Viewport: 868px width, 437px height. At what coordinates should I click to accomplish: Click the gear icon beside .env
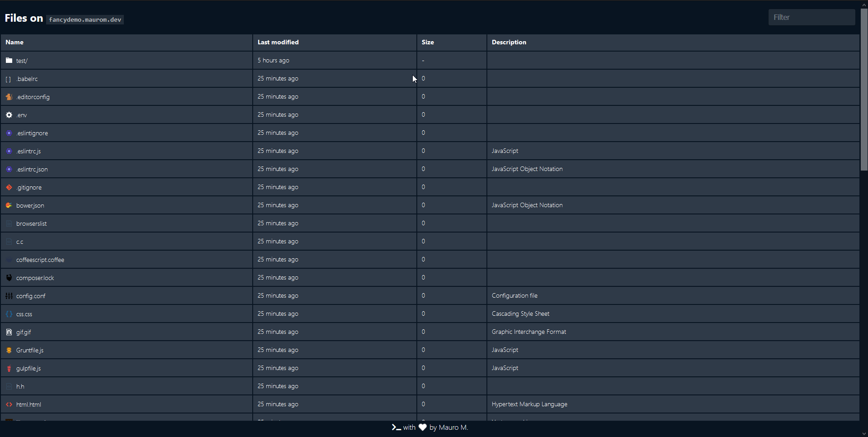(x=9, y=115)
